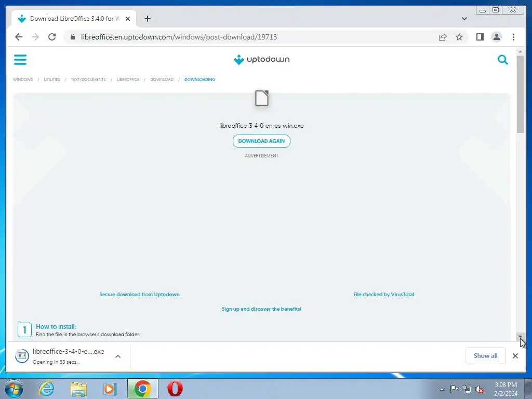Click the scrollbar up arrow
Viewport: 532px width, 399px height.
pos(520,51)
